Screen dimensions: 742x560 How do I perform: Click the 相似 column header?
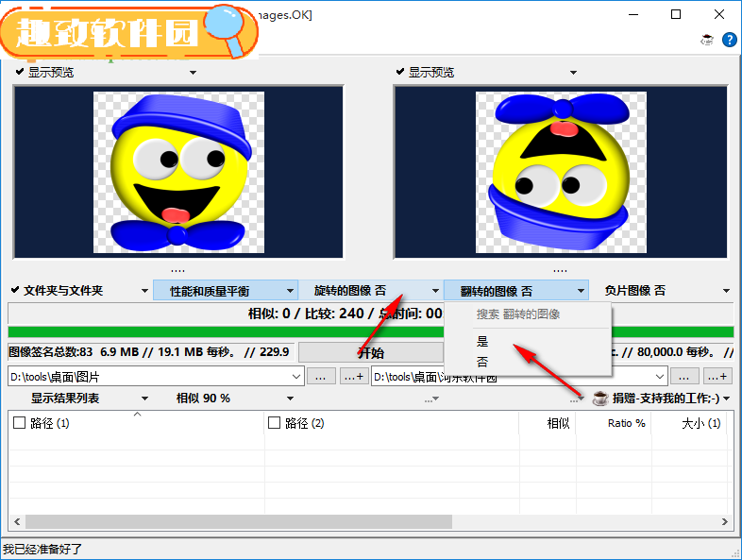click(x=548, y=423)
